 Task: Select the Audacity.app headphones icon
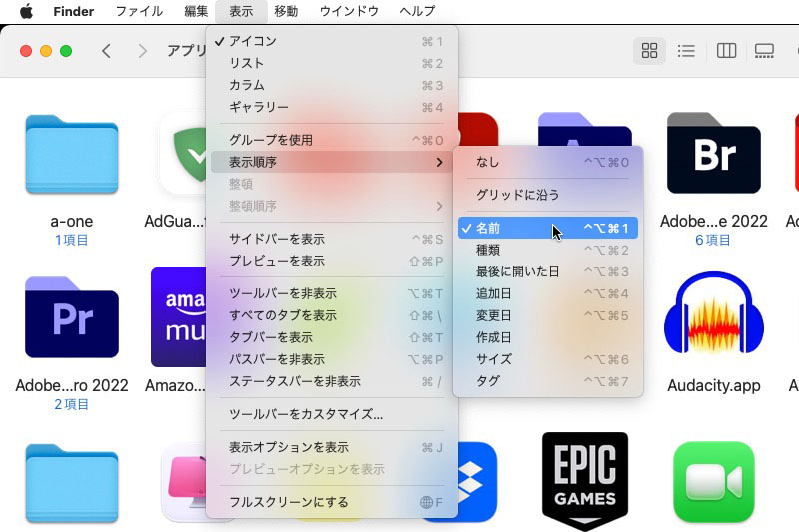pyautogui.click(x=713, y=312)
